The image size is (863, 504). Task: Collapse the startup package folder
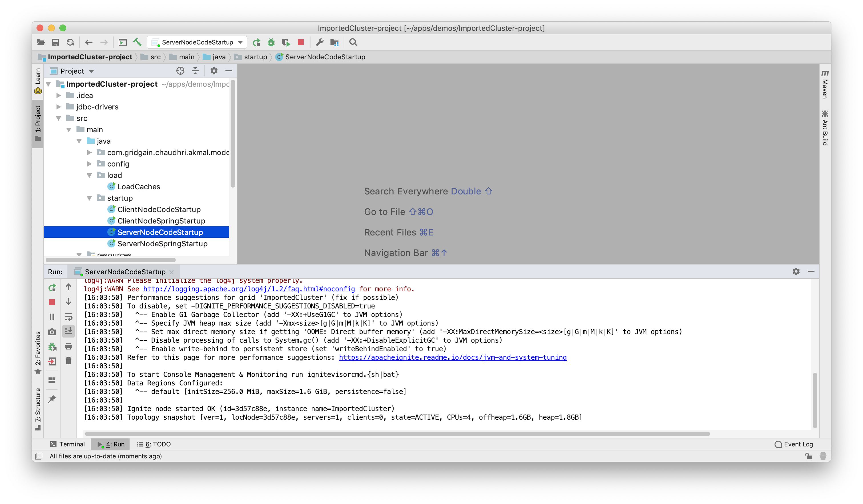point(89,198)
